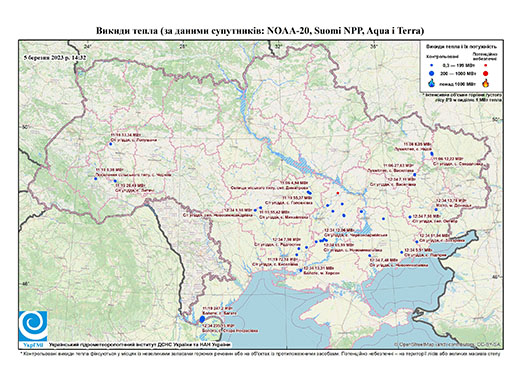
Task: Click legend text понад 1000 МВт
Action: [458, 83]
